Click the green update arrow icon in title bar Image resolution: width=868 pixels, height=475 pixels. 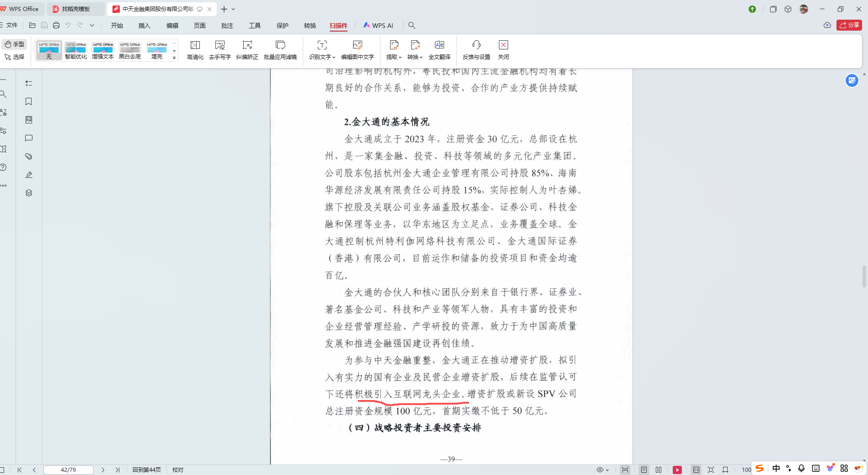coord(752,9)
